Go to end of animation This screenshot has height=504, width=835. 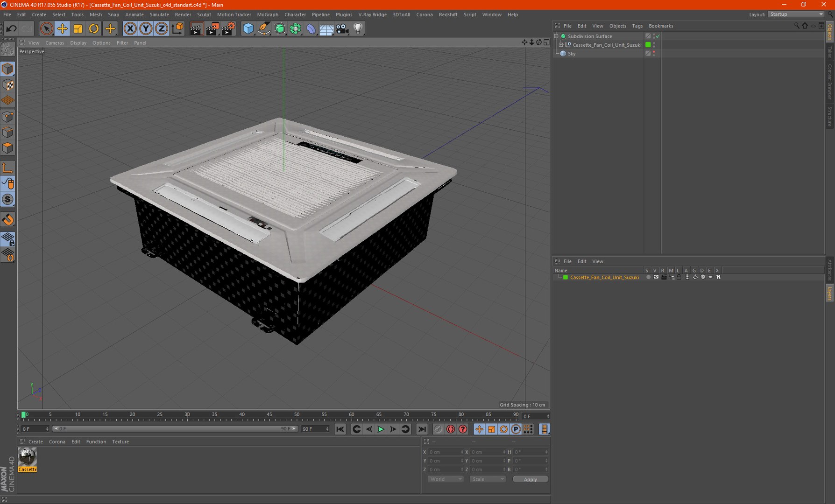[x=422, y=429]
